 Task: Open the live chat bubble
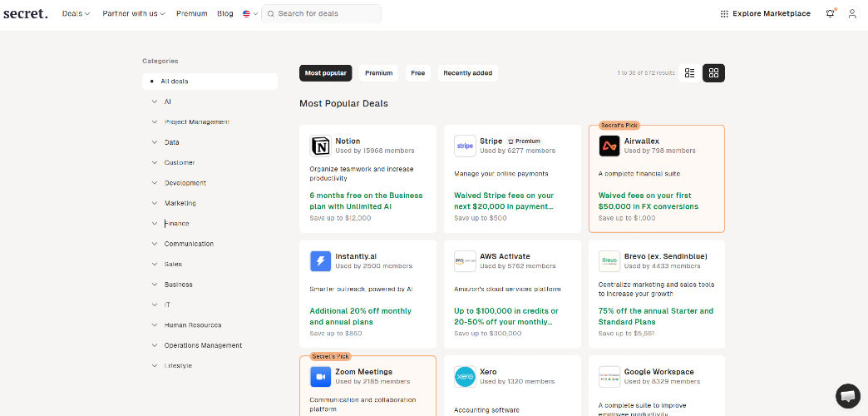[847, 395]
